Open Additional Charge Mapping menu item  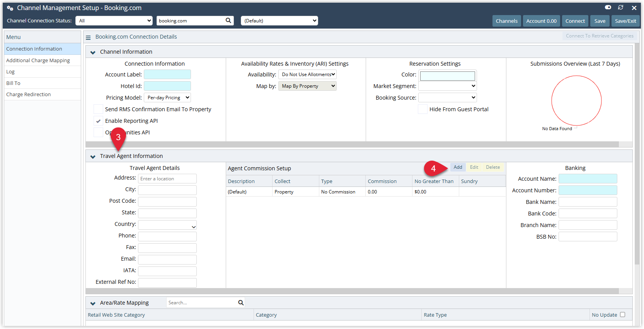tap(43, 60)
